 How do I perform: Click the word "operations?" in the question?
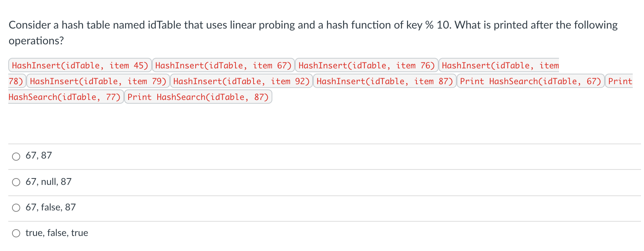tap(36, 41)
